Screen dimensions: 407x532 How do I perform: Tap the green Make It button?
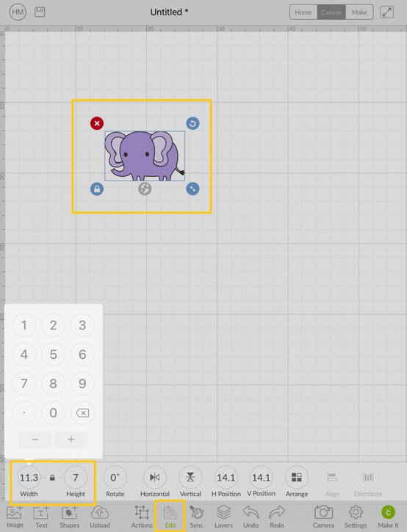389,517
